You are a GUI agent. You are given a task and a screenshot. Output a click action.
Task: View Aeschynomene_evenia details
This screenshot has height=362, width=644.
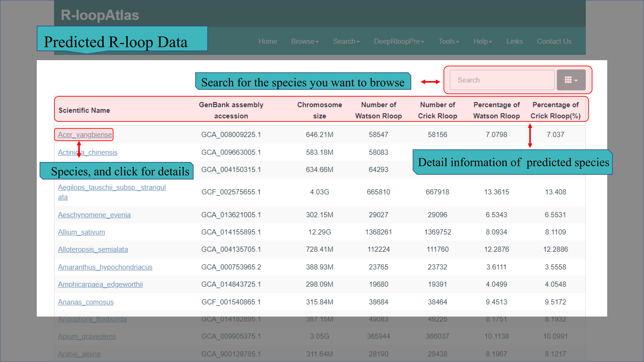[x=94, y=215]
